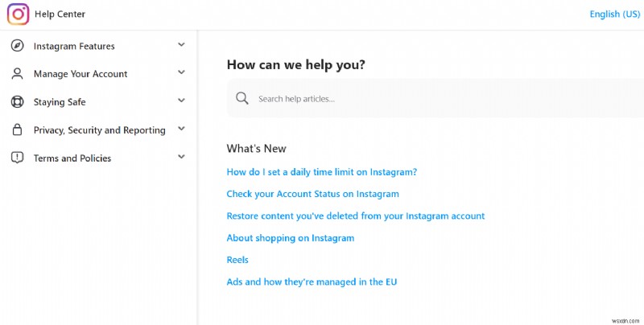Expand the Manage Your Account chevron
Image resolution: width=644 pixels, height=325 pixels.
[x=181, y=72]
